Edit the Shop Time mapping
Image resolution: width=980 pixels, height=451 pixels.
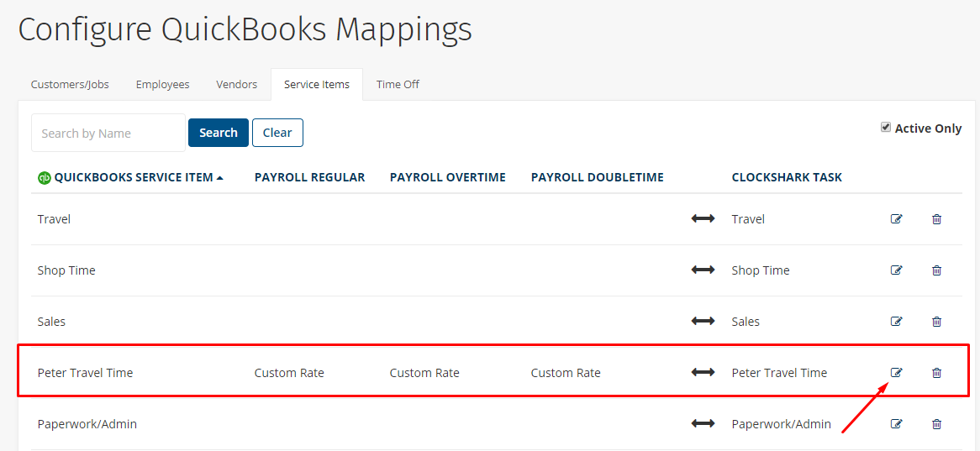coord(896,270)
